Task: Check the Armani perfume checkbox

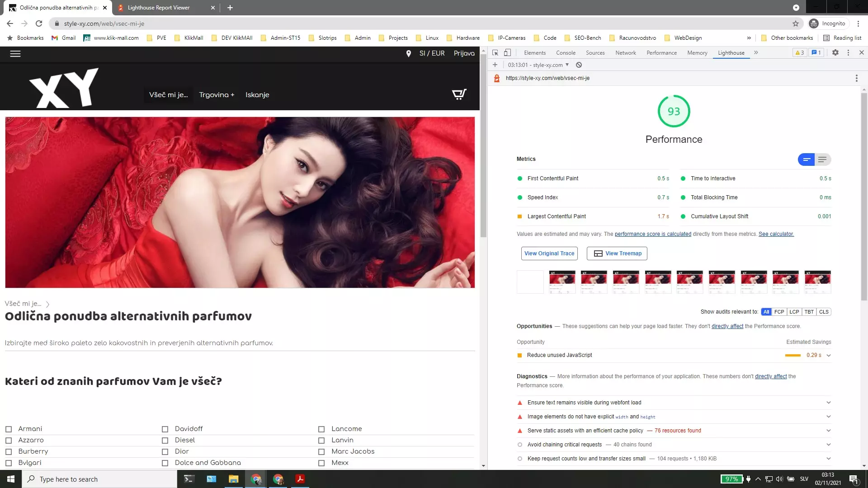Action: pyautogui.click(x=9, y=429)
